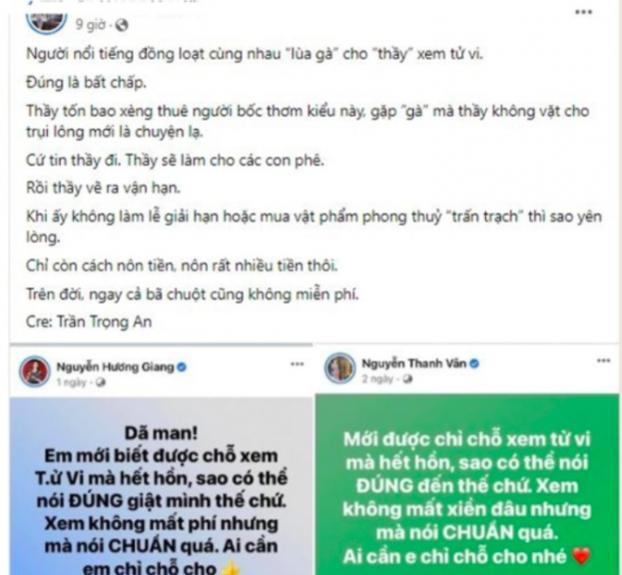Screen dimensions: 622x575
Task: Click the Cre: Trần Trọng An credit line
Action: pos(89,322)
